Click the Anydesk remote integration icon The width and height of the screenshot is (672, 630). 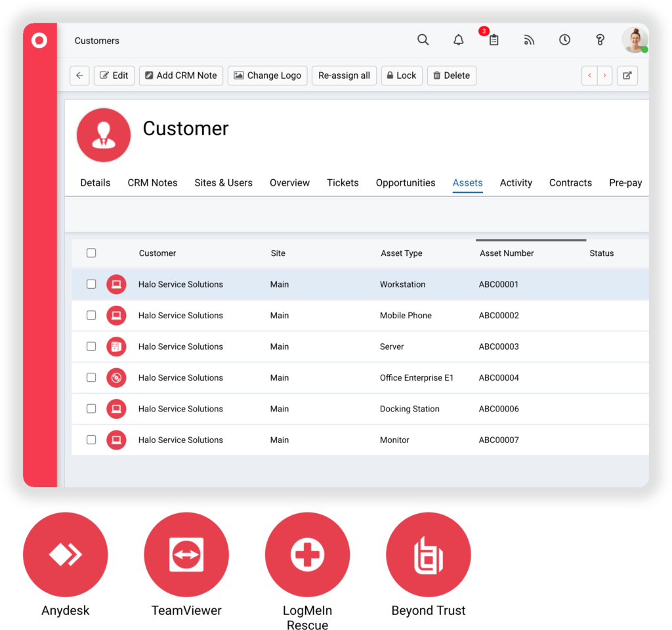[x=64, y=555]
